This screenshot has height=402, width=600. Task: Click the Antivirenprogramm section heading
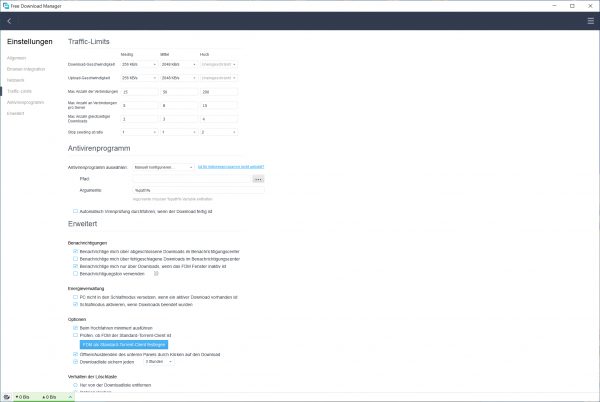click(99, 148)
